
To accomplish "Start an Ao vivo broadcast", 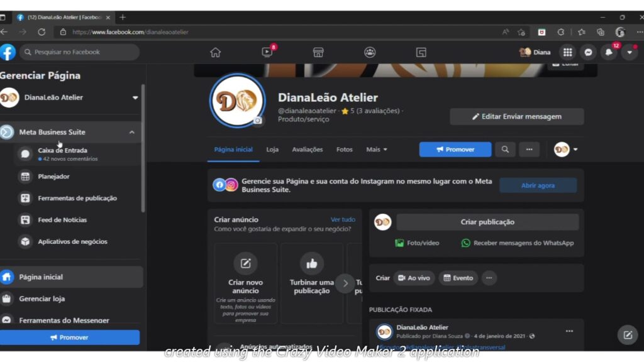I will (x=414, y=278).
